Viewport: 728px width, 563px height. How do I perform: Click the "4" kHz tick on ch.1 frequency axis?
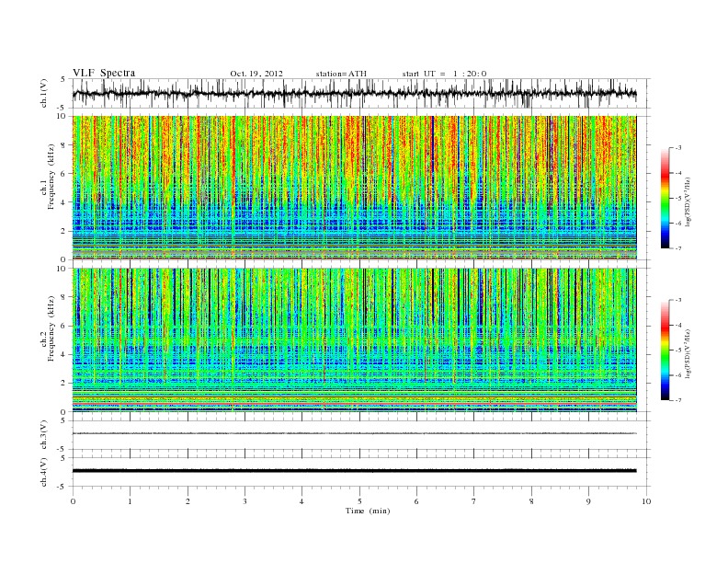click(63, 202)
